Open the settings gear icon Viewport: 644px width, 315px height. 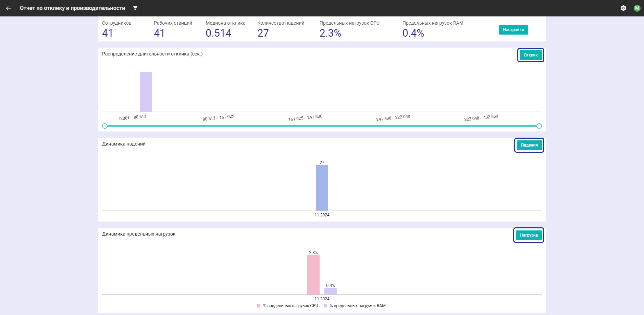point(623,8)
